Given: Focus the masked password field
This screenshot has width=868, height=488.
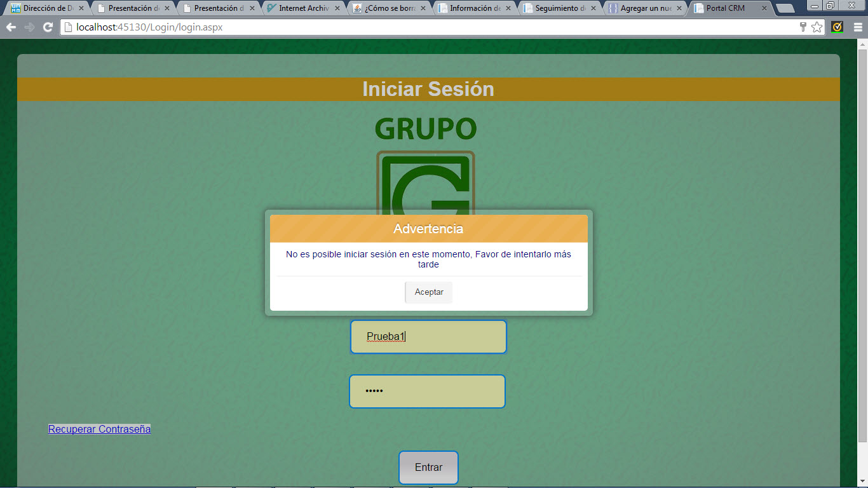Looking at the screenshot, I should 427,391.
